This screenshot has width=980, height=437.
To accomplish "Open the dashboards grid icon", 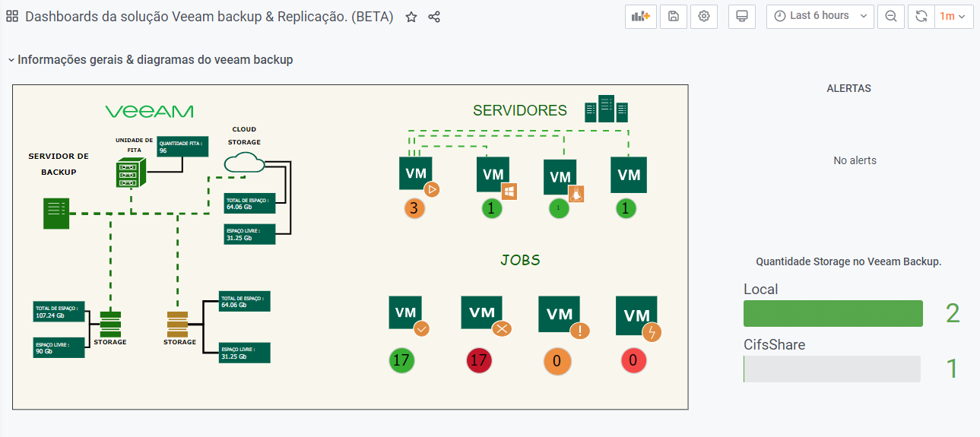I will click(x=12, y=17).
